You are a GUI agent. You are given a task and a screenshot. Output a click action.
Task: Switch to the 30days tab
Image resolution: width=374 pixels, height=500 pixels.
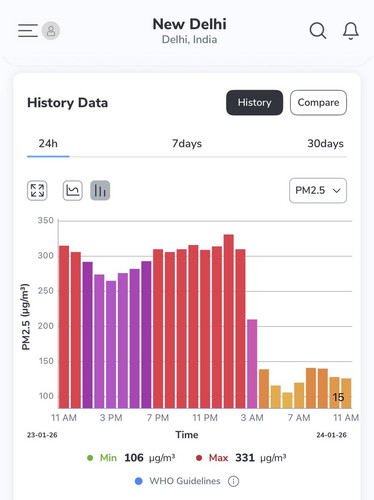coord(325,144)
